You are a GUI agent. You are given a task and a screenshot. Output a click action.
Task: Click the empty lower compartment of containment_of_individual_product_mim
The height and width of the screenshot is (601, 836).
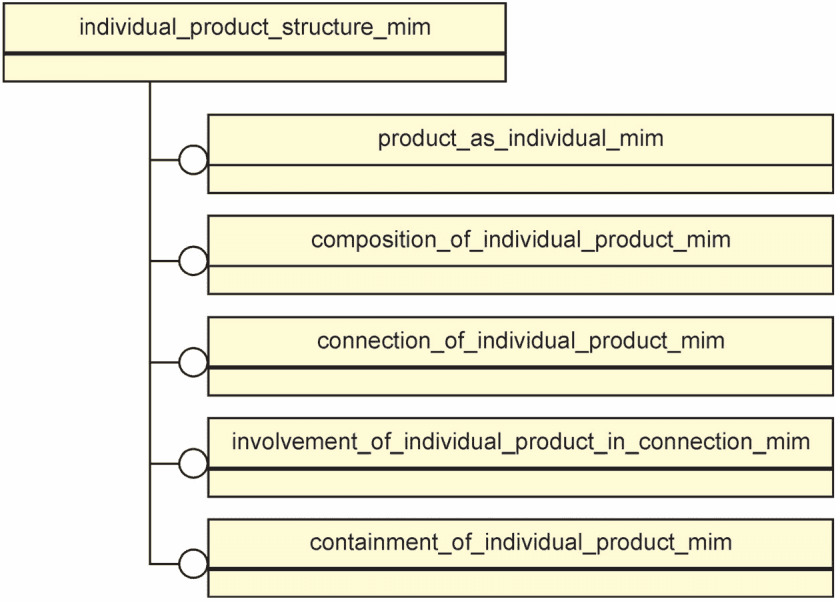tap(520, 583)
